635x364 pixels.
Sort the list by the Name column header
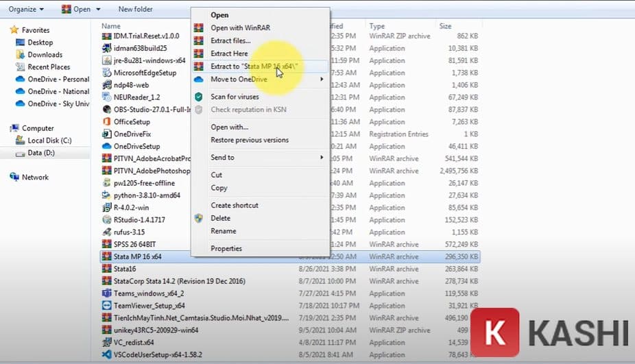pos(111,26)
